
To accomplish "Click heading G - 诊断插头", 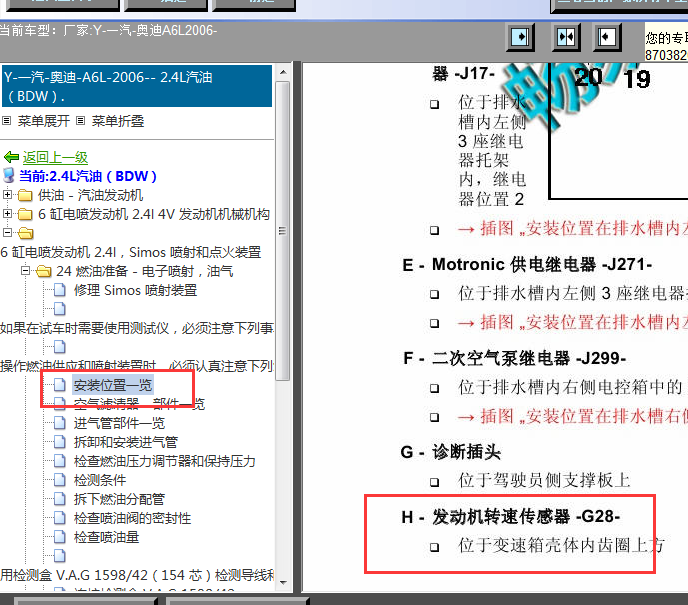I will click(x=451, y=452).
